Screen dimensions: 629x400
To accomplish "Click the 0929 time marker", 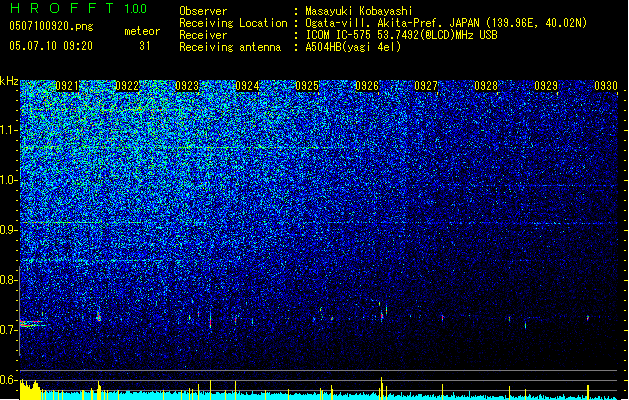I will pos(546,86).
